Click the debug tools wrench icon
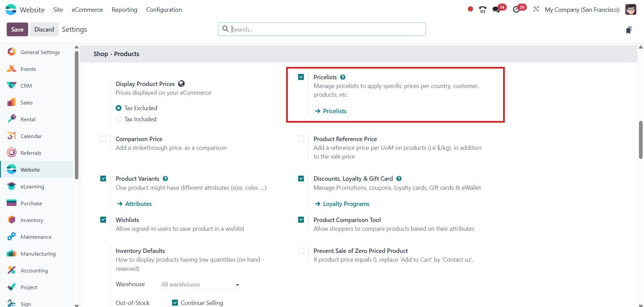This screenshot has height=307, width=644. click(536, 9)
